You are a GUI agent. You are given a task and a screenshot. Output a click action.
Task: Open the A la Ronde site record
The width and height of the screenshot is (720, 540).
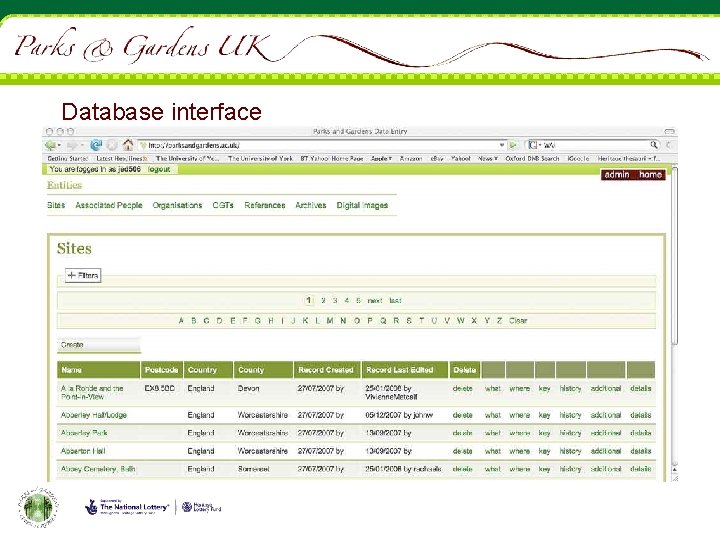pos(92,393)
